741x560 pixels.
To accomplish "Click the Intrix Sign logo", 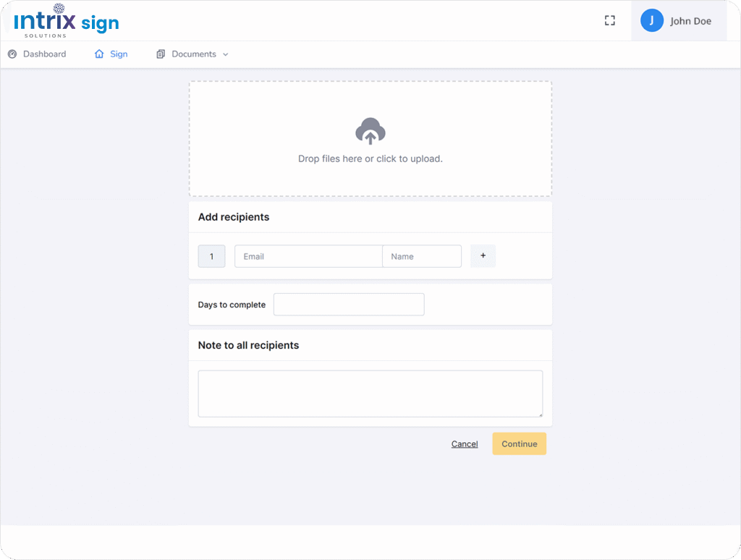I will coord(67,22).
